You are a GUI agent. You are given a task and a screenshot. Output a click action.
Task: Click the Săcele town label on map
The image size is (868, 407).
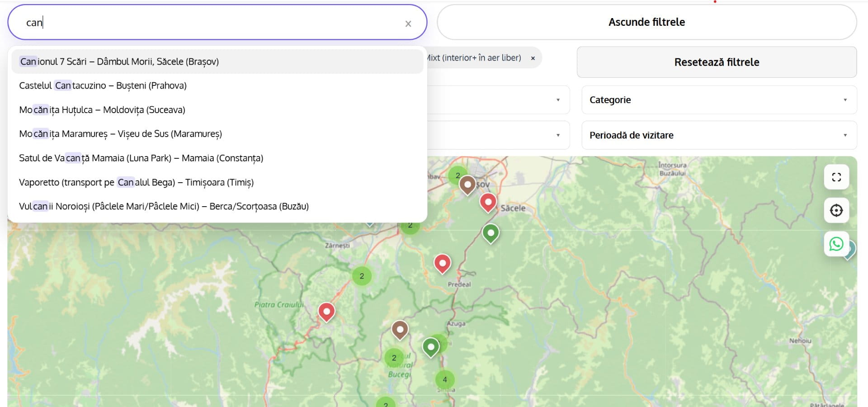pos(513,208)
